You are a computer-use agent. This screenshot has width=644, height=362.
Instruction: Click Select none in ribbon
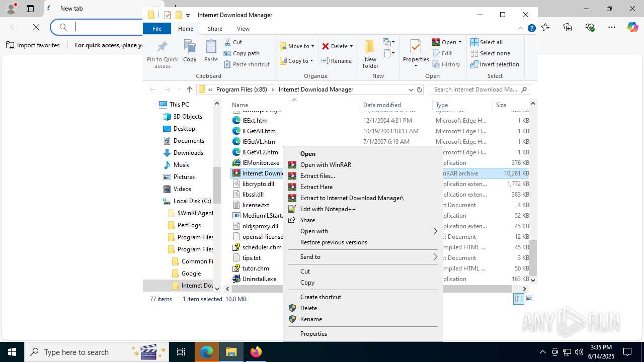[491, 53]
